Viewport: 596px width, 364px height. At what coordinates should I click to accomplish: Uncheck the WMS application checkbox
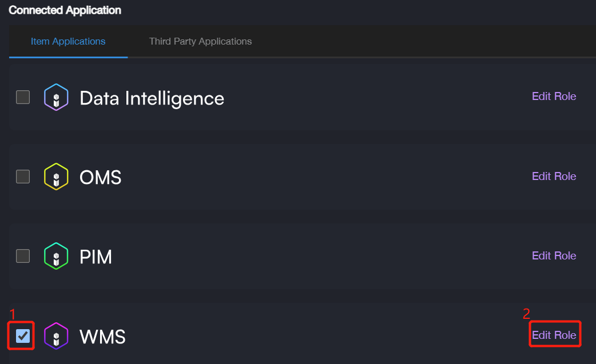pyautogui.click(x=23, y=335)
